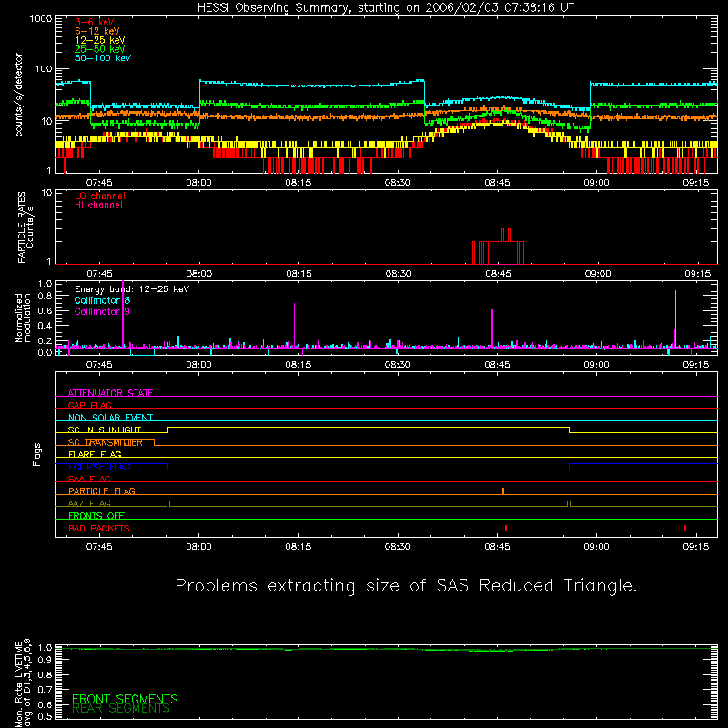Click the HESSI Observing Summary title text
Screen dimensions: 728x728
click(386, 8)
